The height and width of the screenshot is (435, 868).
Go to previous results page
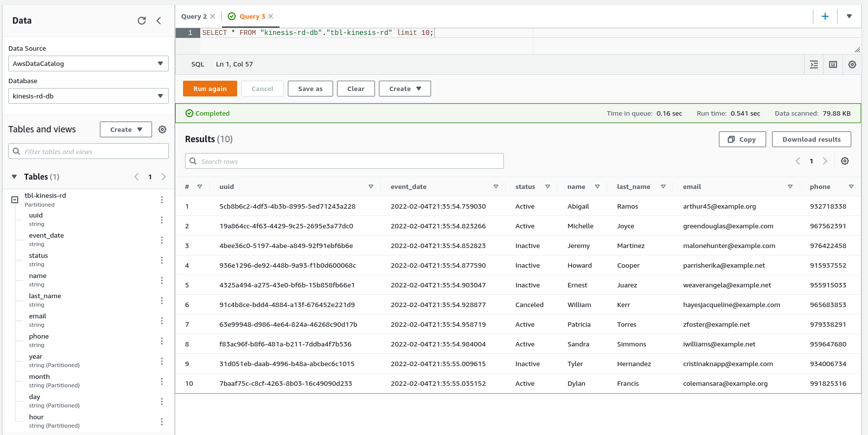[x=798, y=161]
